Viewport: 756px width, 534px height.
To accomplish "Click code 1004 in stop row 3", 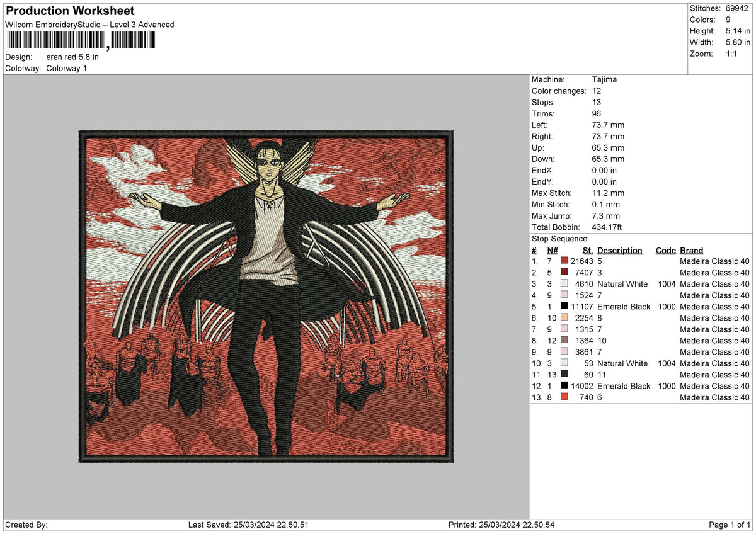I will coord(666,283).
